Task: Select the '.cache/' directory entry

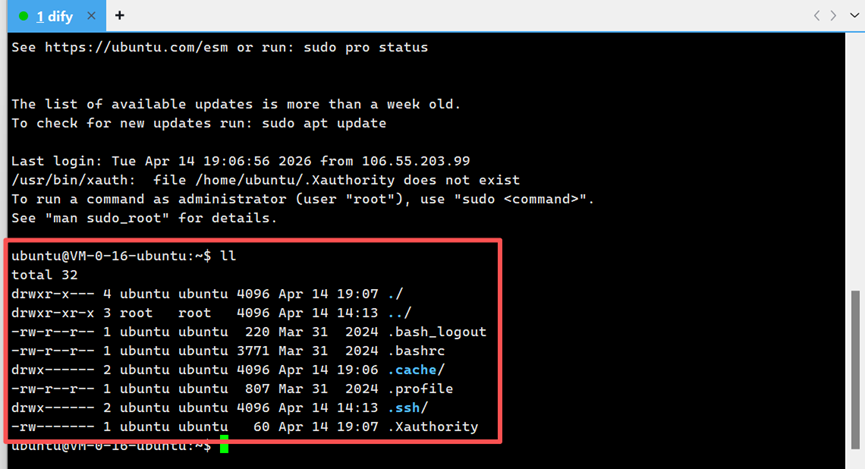Action: click(x=416, y=370)
